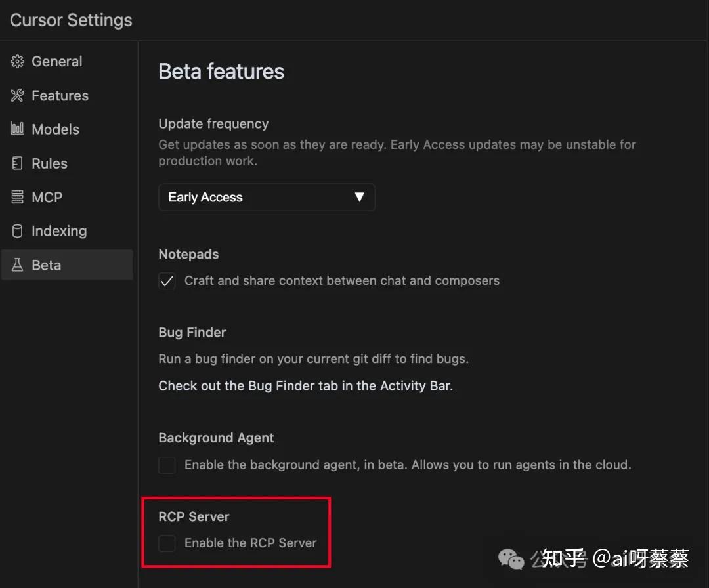Click the MCP server icon
Image resolution: width=709 pixels, height=588 pixels.
pos(17,197)
